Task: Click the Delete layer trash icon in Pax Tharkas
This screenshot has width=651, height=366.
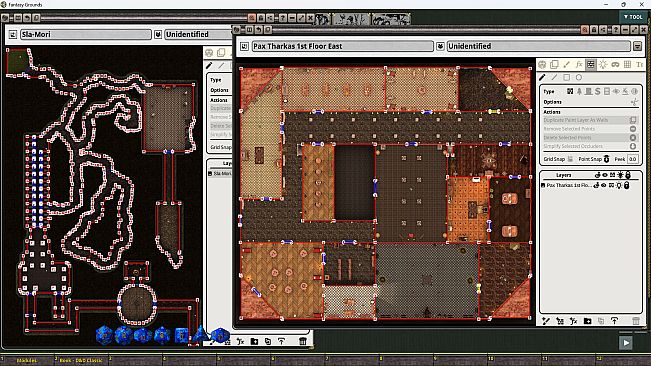Action: click(x=636, y=321)
